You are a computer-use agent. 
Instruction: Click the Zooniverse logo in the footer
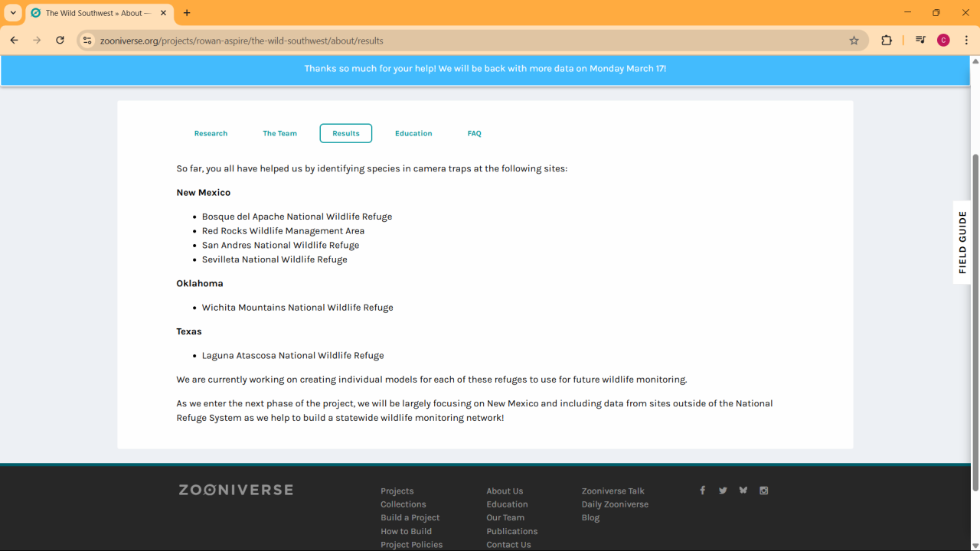[236, 490]
